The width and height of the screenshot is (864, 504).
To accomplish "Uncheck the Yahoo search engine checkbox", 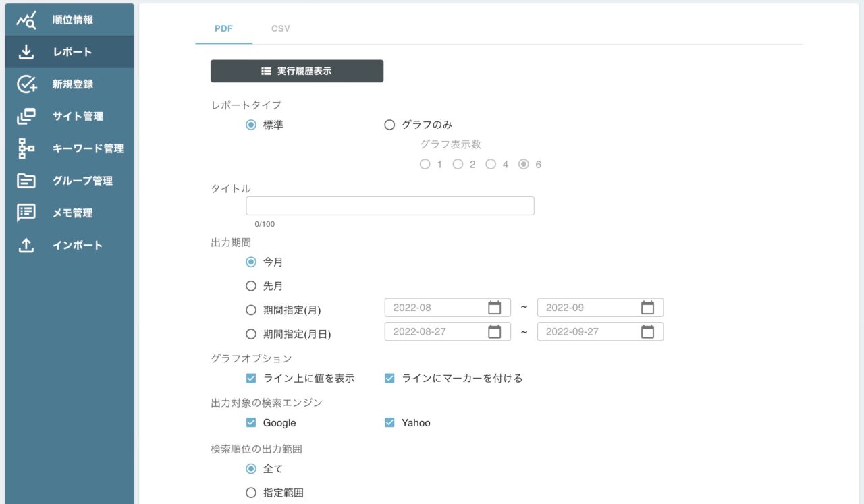I will (x=389, y=422).
